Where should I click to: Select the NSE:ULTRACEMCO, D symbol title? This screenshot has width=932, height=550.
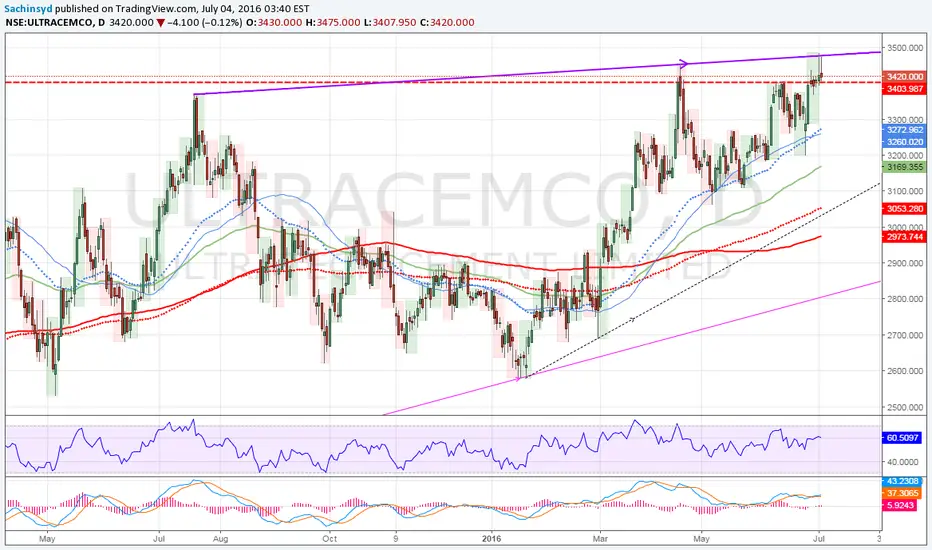[x=55, y=23]
